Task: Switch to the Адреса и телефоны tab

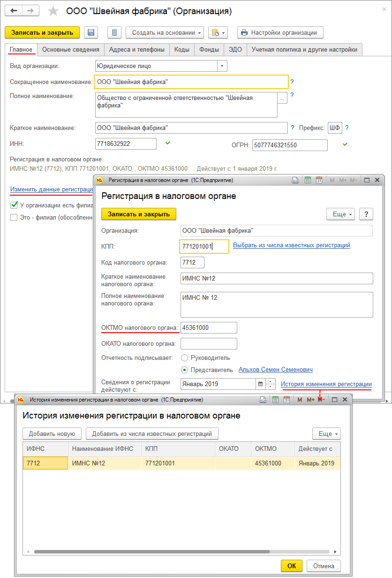Action: point(136,50)
